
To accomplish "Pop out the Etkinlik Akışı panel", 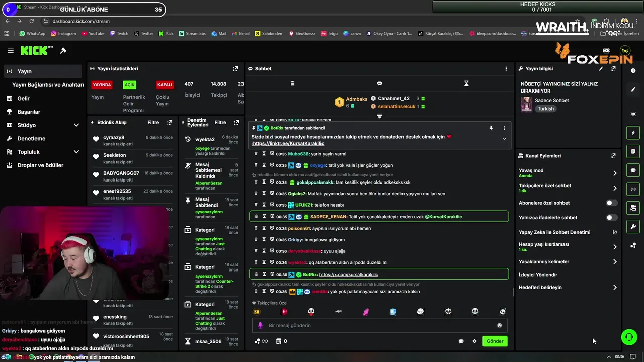I will tap(170, 122).
